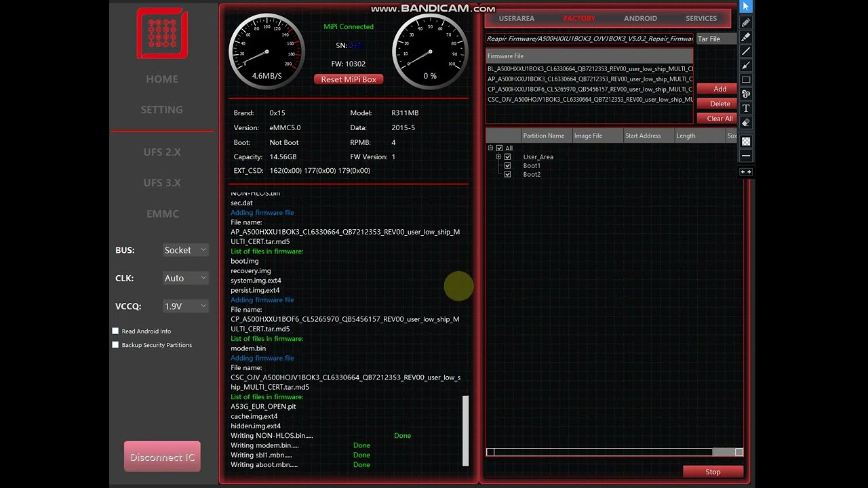Select UFS 3.X mode

click(x=162, y=182)
